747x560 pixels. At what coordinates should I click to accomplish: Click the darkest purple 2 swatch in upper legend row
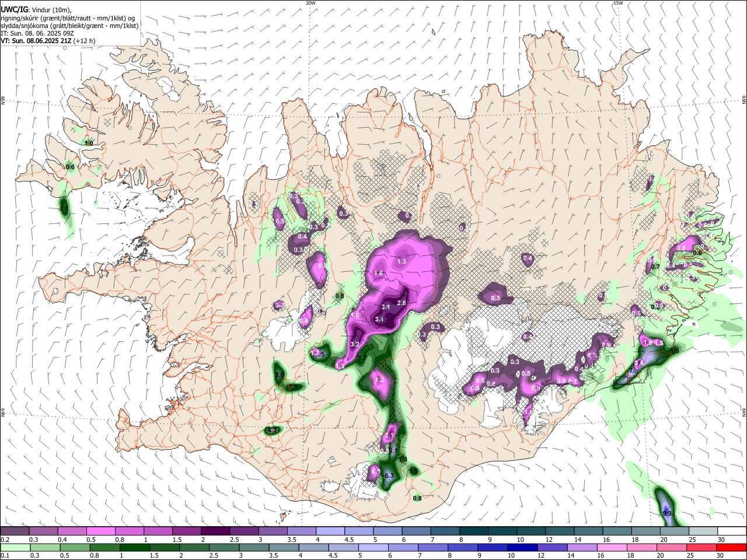(215, 531)
